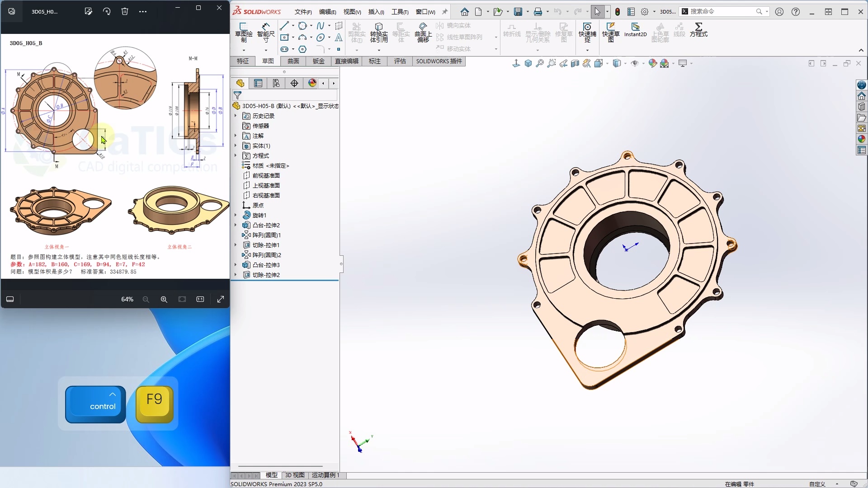The width and height of the screenshot is (868, 488).
Task: Pin the menu bar with the pushpin icon
Action: tap(445, 11)
